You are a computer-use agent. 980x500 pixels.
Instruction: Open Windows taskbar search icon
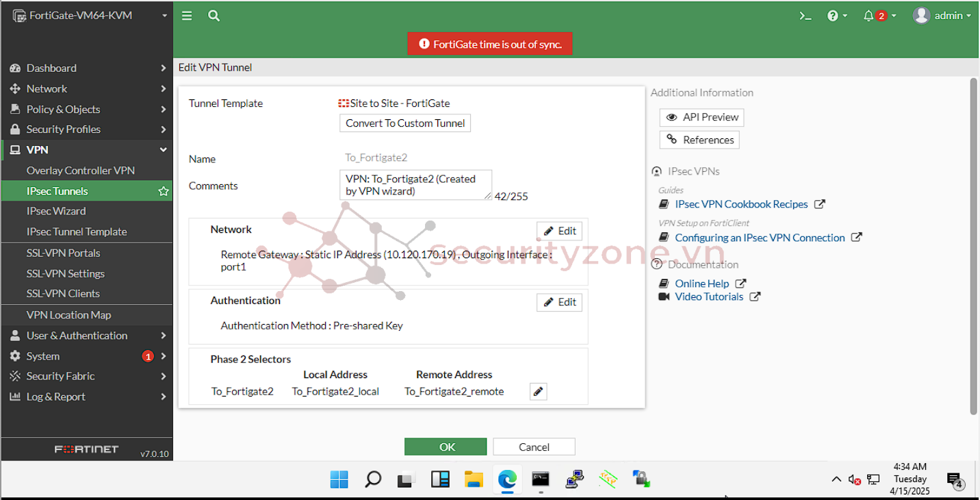373,479
